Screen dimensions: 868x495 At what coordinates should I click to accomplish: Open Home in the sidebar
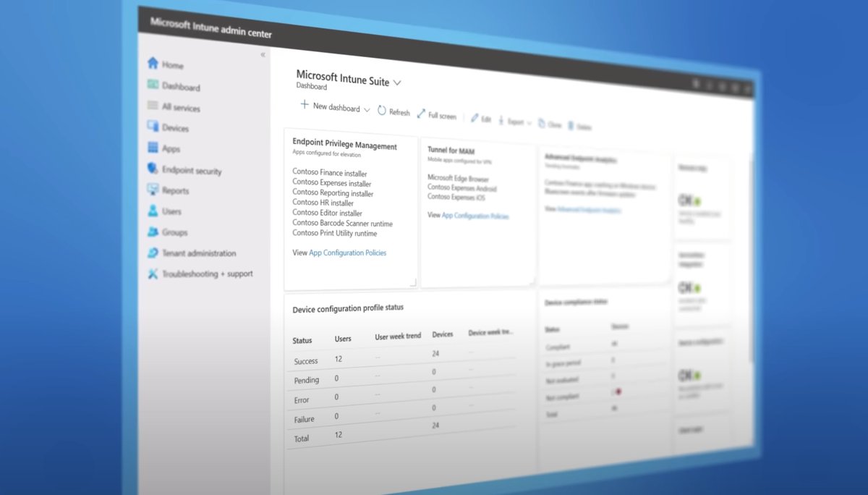(166, 64)
